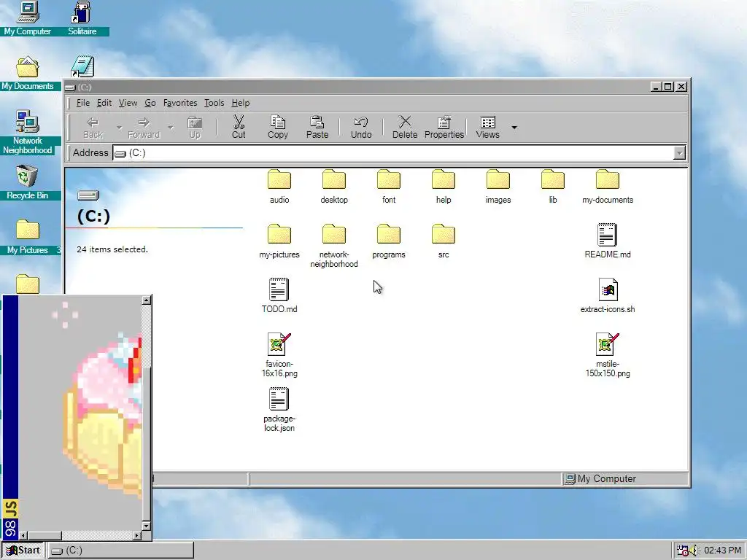This screenshot has width=747, height=560.
Task: Open the Go menu
Action: [x=150, y=103]
